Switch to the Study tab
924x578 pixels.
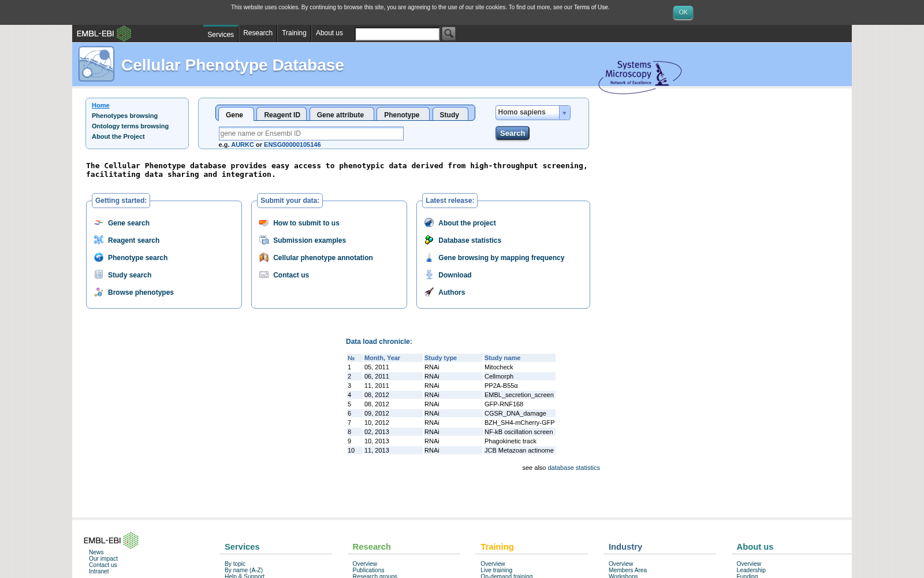[x=449, y=114]
